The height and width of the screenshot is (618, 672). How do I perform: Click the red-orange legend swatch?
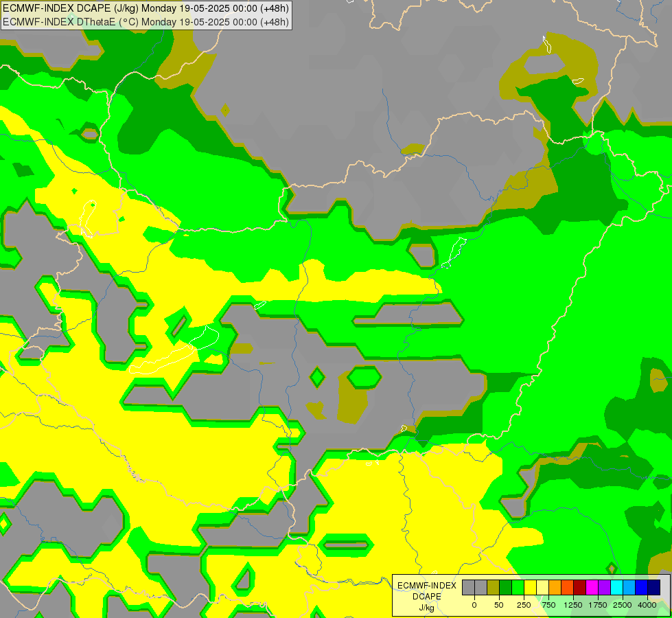568,587
